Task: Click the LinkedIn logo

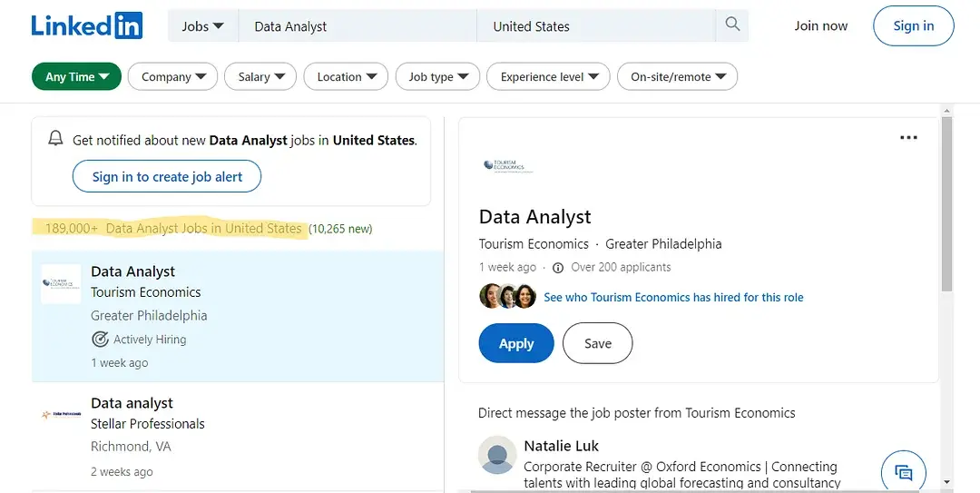Action: (86, 26)
